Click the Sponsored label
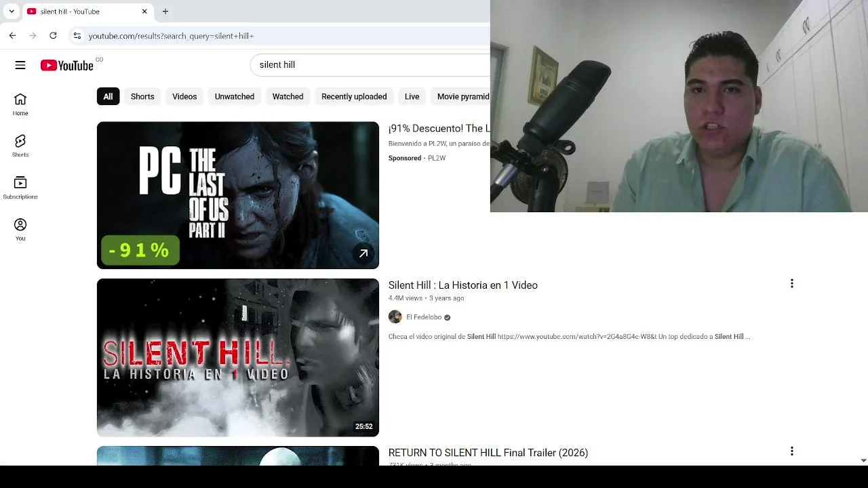 point(405,158)
